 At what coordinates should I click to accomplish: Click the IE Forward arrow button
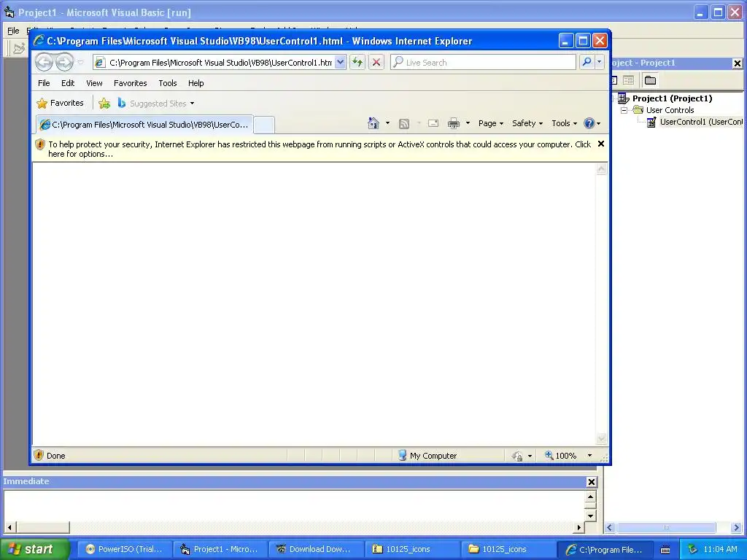64,62
